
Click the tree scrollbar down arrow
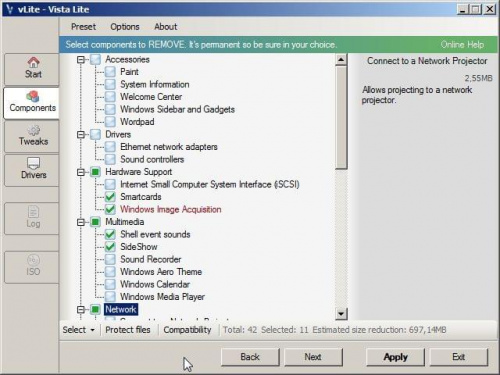click(x=341, y=314)
